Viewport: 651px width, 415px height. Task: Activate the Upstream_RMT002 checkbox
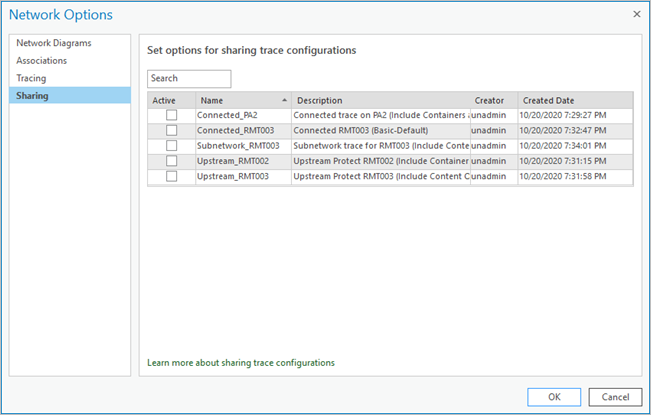click(x=171, y=161)
